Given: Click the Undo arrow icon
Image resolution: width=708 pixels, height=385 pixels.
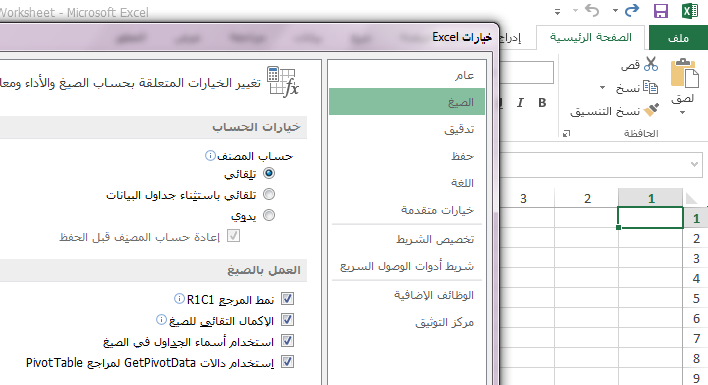Looking at the screenshot, I should point(592,10).
